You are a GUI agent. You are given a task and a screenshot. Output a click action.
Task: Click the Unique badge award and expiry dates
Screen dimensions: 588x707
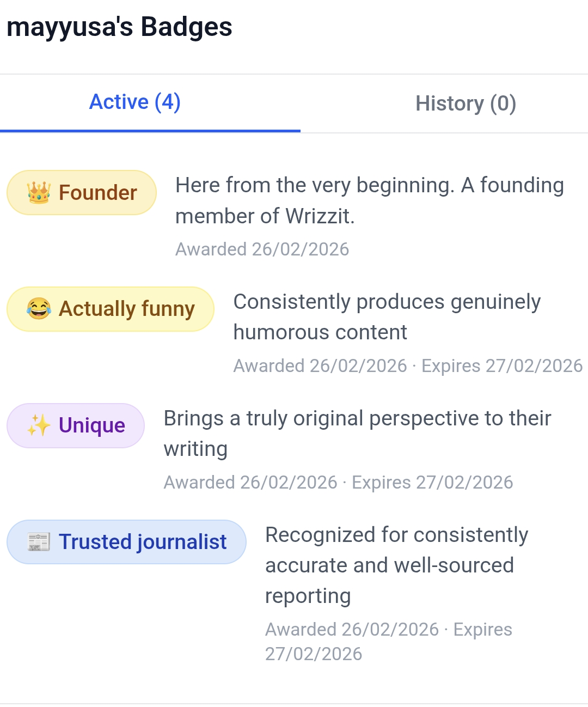[x=338, y=483]
